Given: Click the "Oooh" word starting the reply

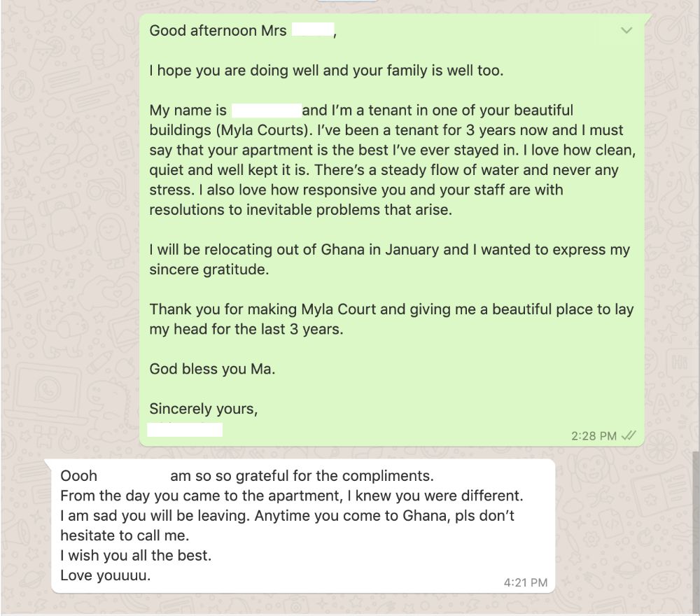Looking at the screenshot, I should coord(78,476).
